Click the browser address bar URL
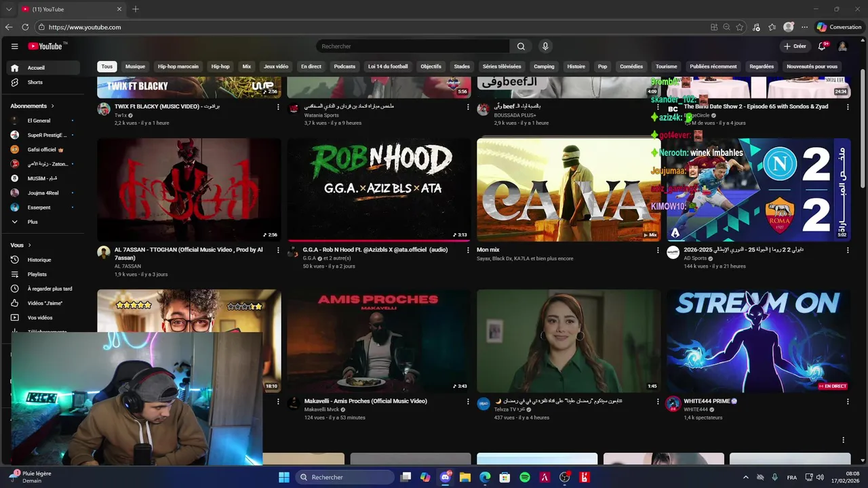 tap(85, 27)
